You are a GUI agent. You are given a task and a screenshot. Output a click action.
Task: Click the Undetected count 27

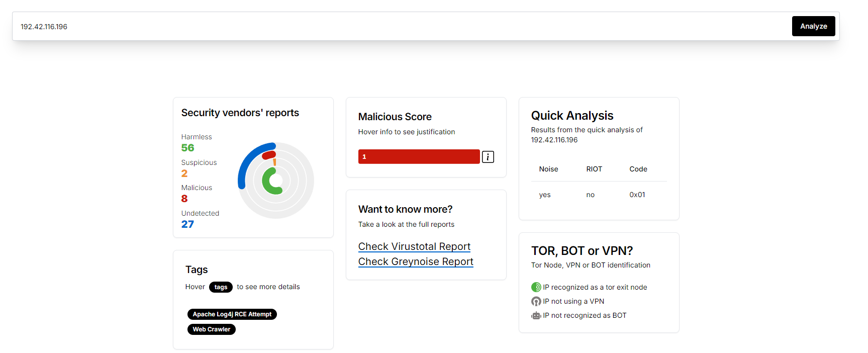point(187,224)
